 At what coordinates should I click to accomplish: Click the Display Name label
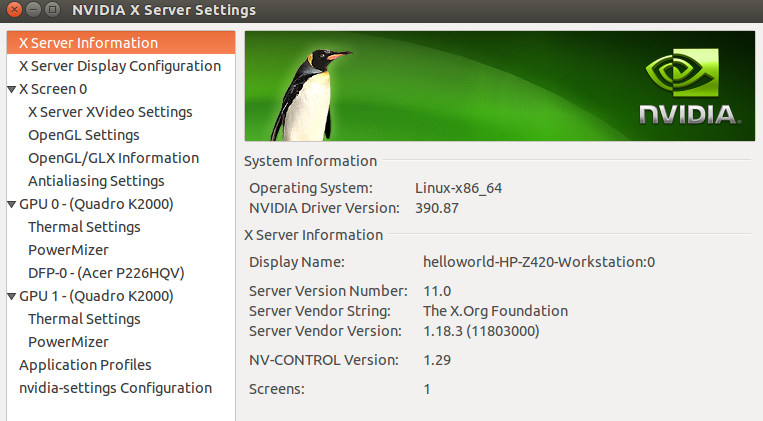[x=297, y=262]
